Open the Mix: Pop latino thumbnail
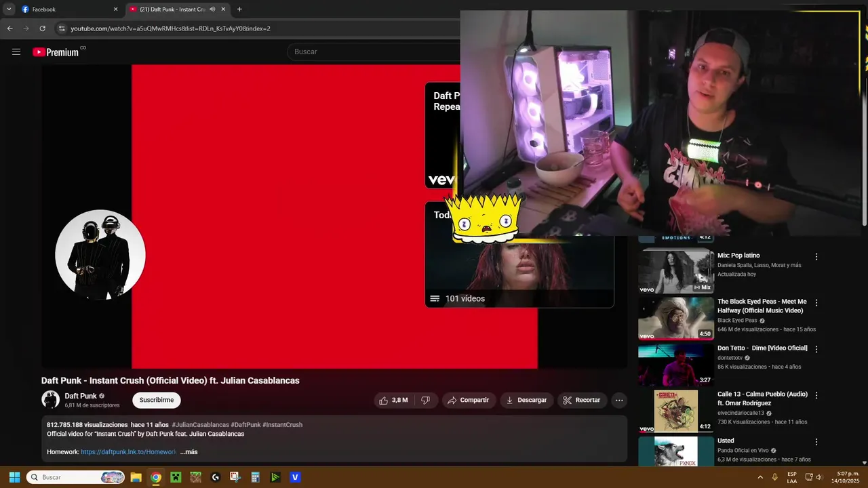 676,272
